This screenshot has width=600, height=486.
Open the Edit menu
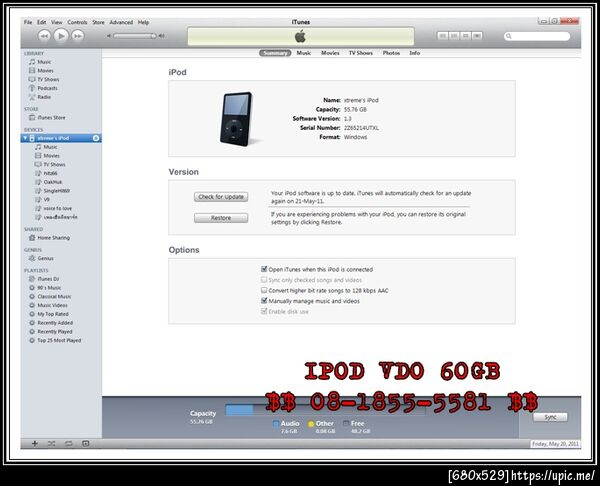(x=42, y=22)
